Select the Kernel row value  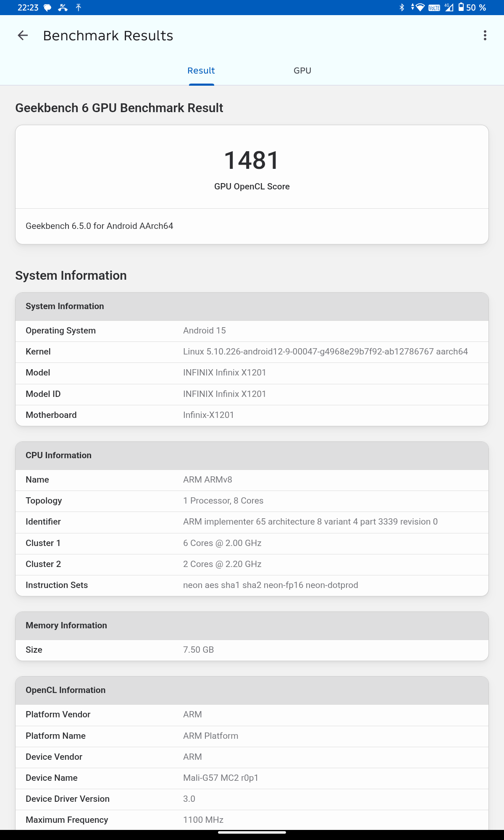[325, 352]
